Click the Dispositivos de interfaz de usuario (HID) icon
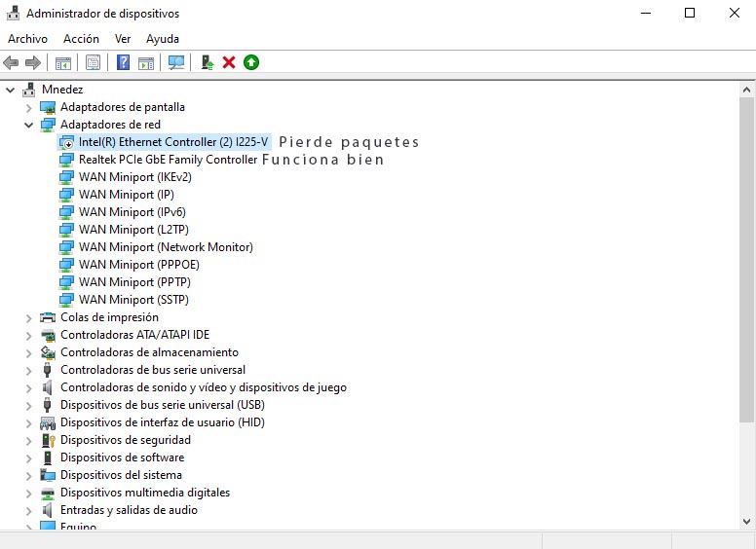756x549 pixels. point(47,422)
